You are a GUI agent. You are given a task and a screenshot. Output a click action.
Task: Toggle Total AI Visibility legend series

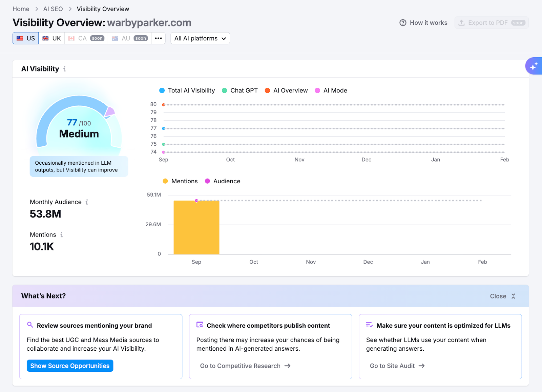coord(187,90)
